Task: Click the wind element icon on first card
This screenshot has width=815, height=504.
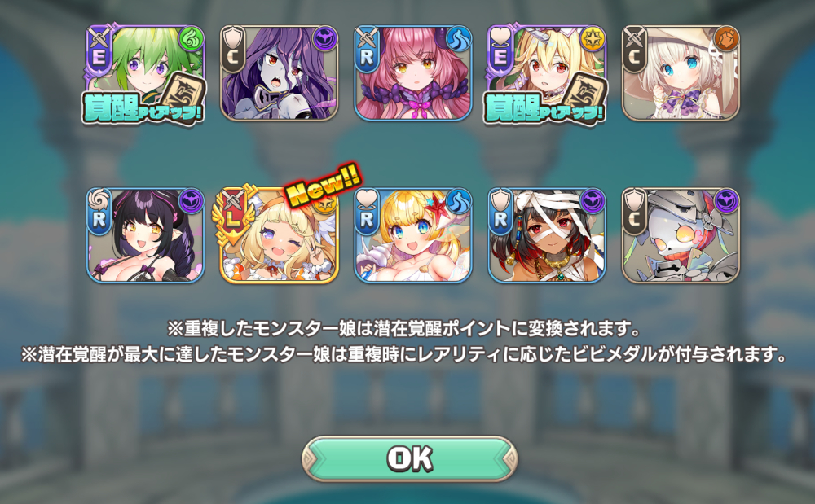Action: (x=191, y=39)
